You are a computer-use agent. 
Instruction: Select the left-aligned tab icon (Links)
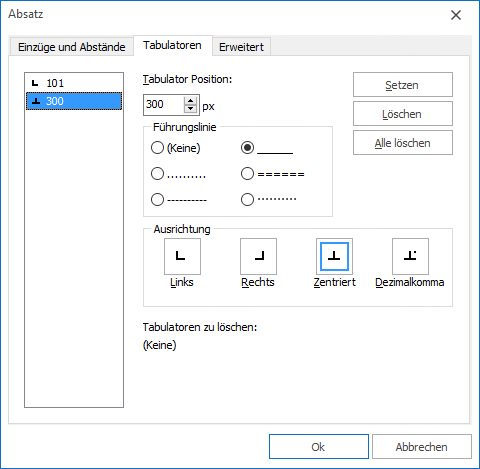tap(182, 256)
